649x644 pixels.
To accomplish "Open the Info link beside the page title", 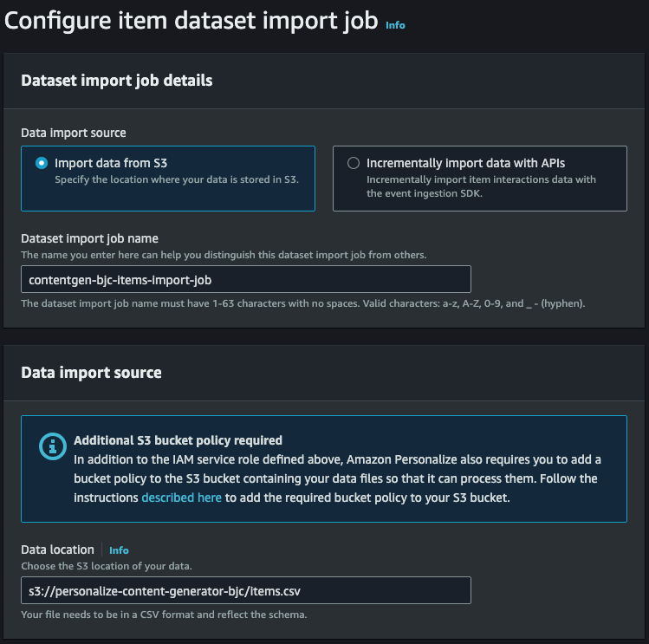I will click(395, 25).
